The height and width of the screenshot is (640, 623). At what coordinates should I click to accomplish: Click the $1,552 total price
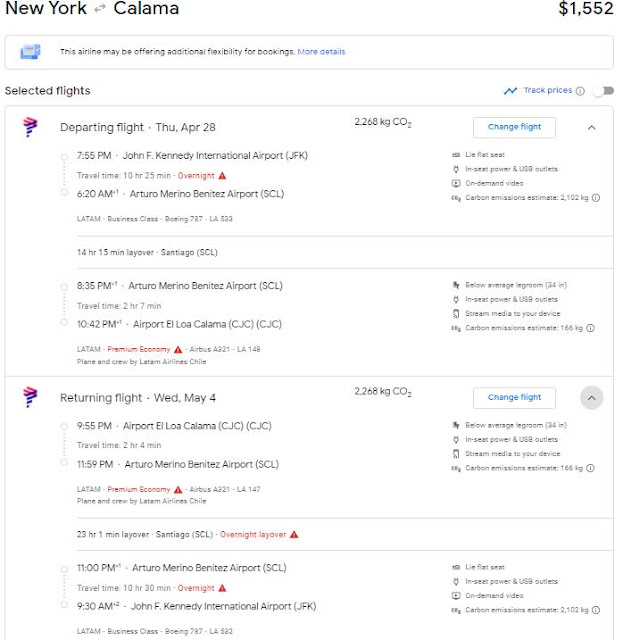tap(584, 10)
